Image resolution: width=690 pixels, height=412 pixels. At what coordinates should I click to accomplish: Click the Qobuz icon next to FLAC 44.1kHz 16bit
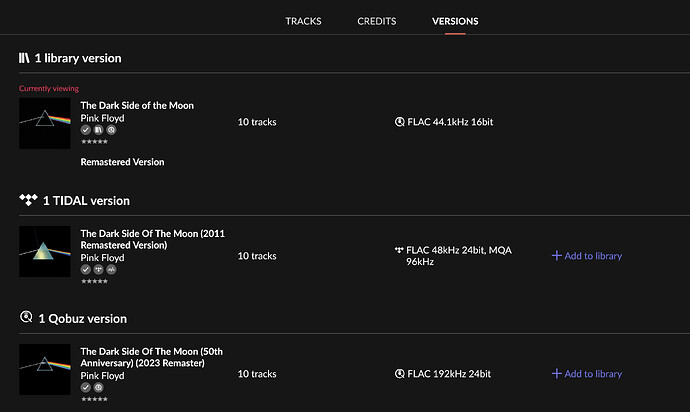pos(400,122)
